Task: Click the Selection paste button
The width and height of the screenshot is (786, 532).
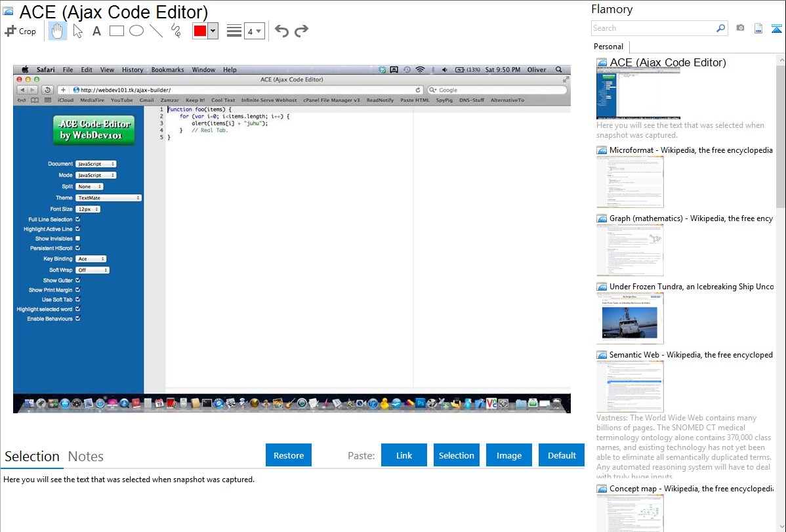Action: pos(456,455)
